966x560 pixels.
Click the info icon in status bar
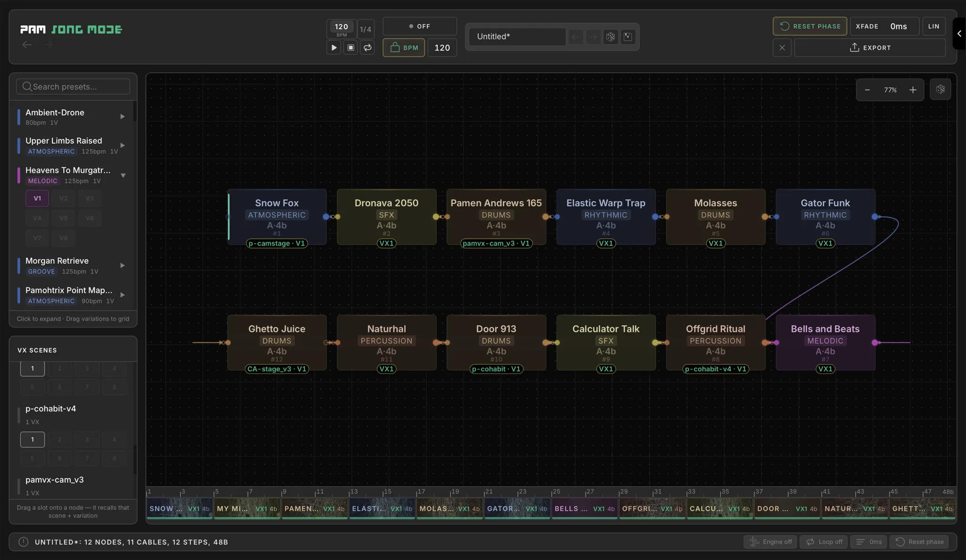tap(23, 542)
